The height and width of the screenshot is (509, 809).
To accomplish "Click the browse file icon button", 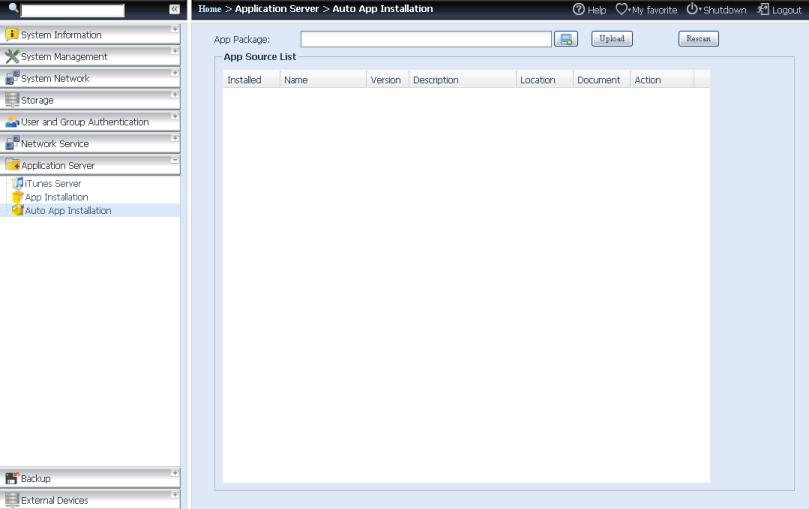I will 566,39.
